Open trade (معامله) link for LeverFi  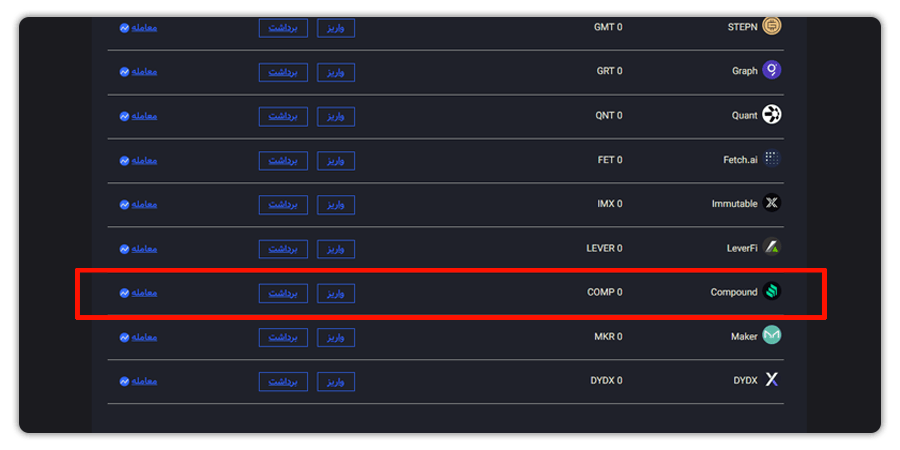click(x=144, y=249)
